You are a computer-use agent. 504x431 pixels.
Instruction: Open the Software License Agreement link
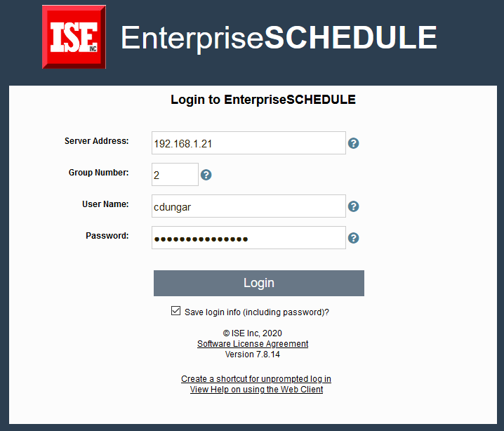click(253, 344)
